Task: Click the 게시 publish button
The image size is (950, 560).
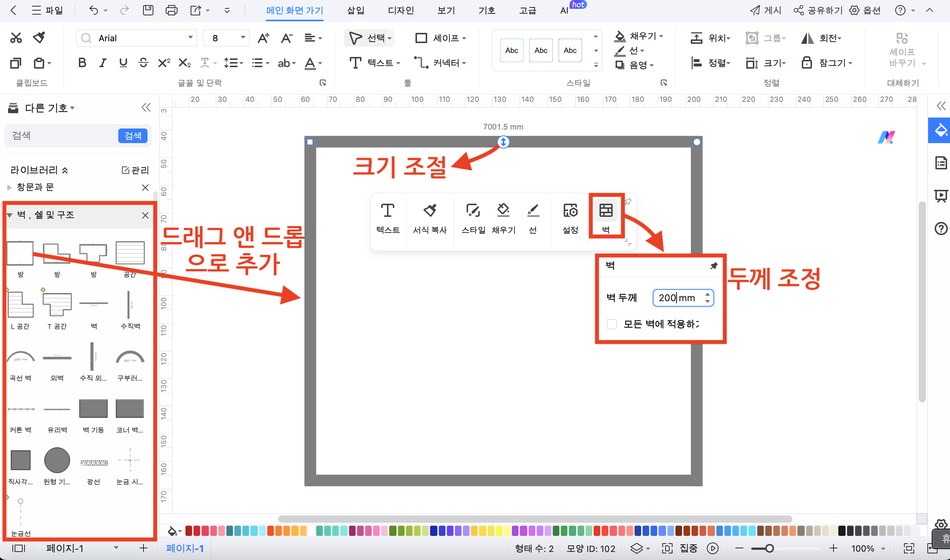Action: [x=766, y=10]
